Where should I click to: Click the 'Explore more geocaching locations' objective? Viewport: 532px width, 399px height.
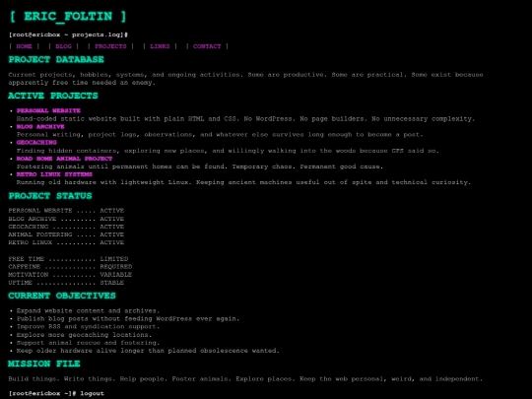[x=84, y=335]
